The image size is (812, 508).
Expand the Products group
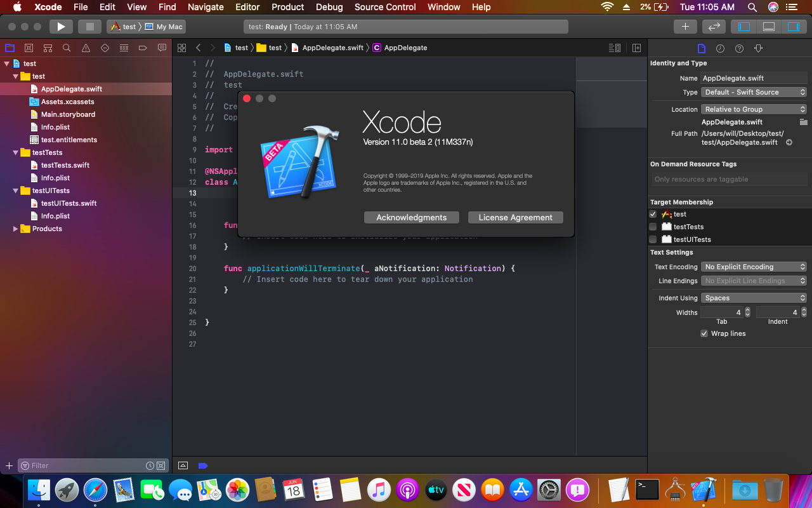pyautogui.click(x=15, y=229)
